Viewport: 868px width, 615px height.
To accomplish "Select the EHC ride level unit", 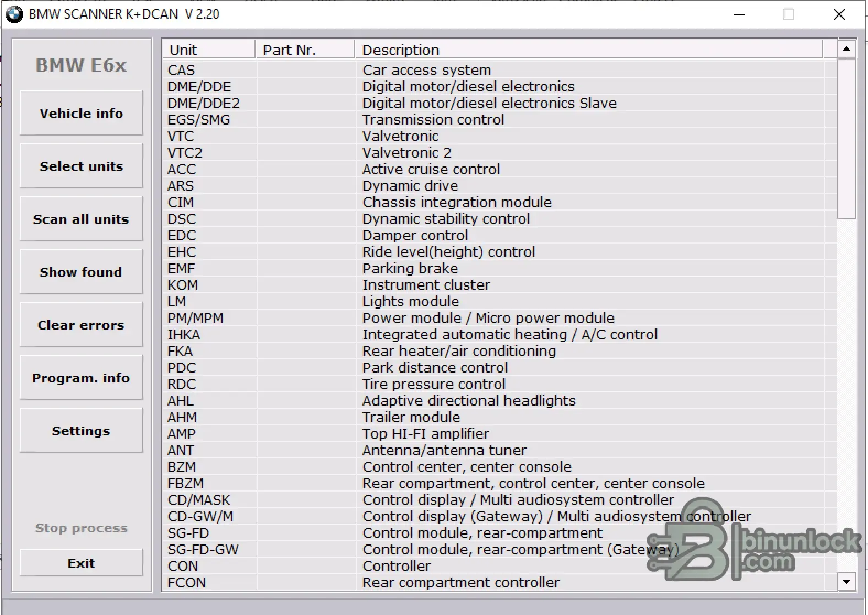I will click(500, 252).
